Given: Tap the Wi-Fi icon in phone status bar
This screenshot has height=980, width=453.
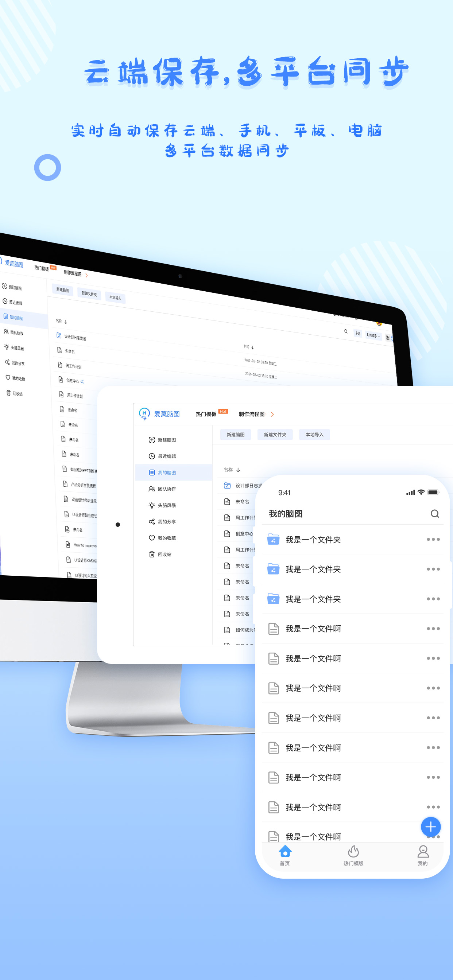Looking at the screenshot, I should [x=421, y=492].
